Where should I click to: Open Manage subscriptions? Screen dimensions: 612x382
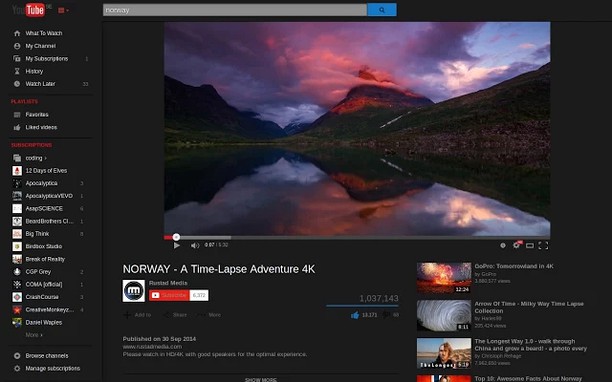(x=53, y=368)
